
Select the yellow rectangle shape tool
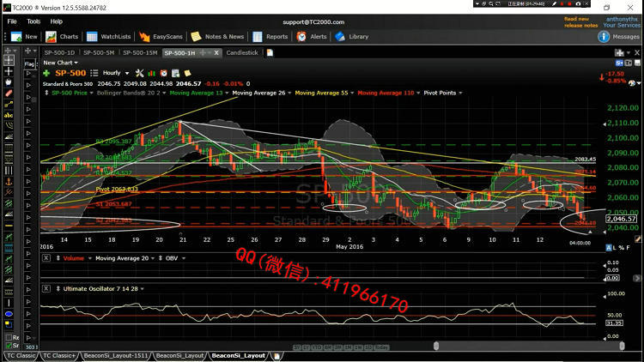point(9,324)
